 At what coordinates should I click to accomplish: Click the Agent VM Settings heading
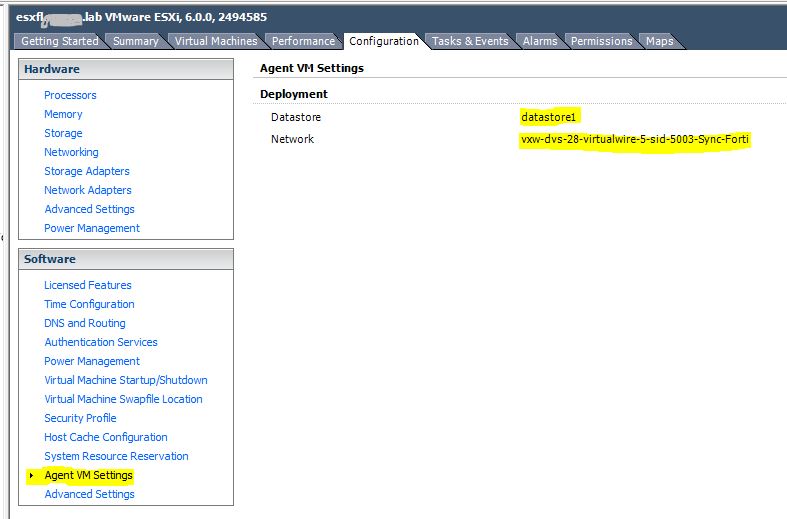pos(312,68)
